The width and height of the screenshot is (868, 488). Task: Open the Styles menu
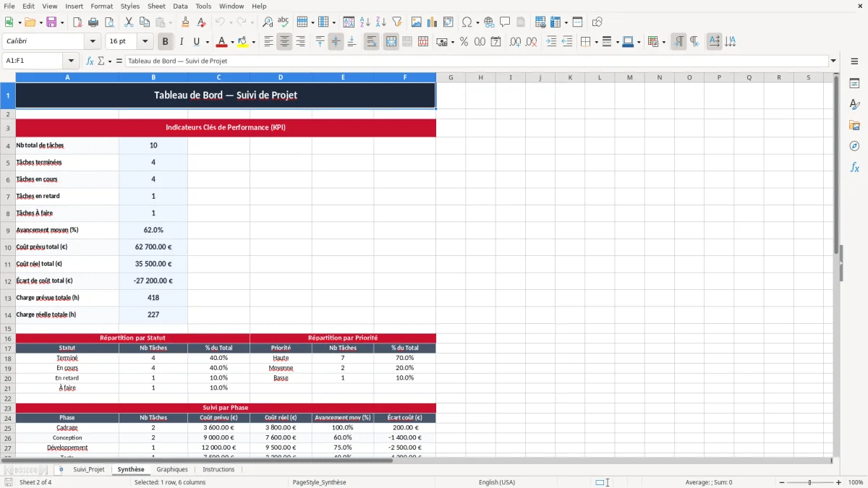[130, 6]
